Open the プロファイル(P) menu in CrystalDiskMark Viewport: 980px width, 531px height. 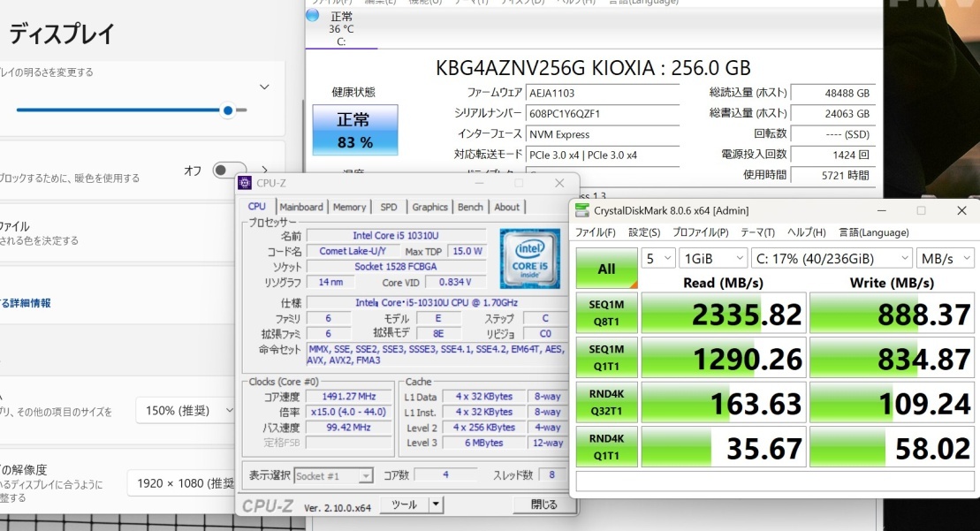tap(700, 232)
